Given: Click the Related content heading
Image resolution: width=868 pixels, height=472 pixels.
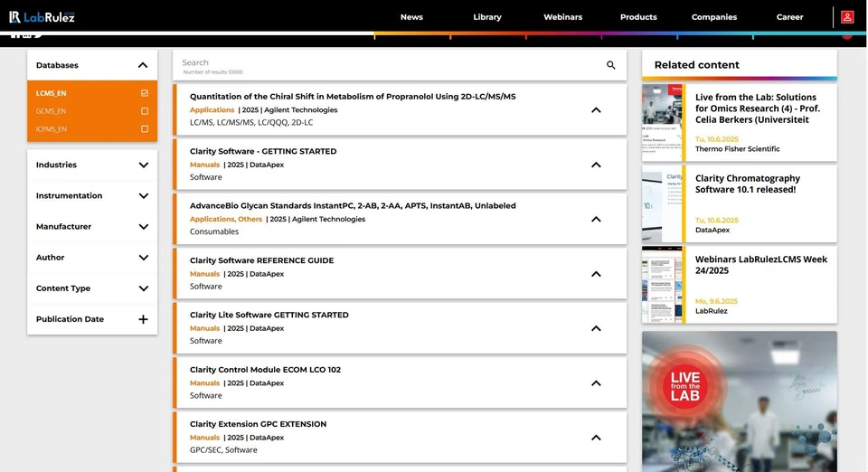Looking at the screenshot, I should tap(696, 65).
